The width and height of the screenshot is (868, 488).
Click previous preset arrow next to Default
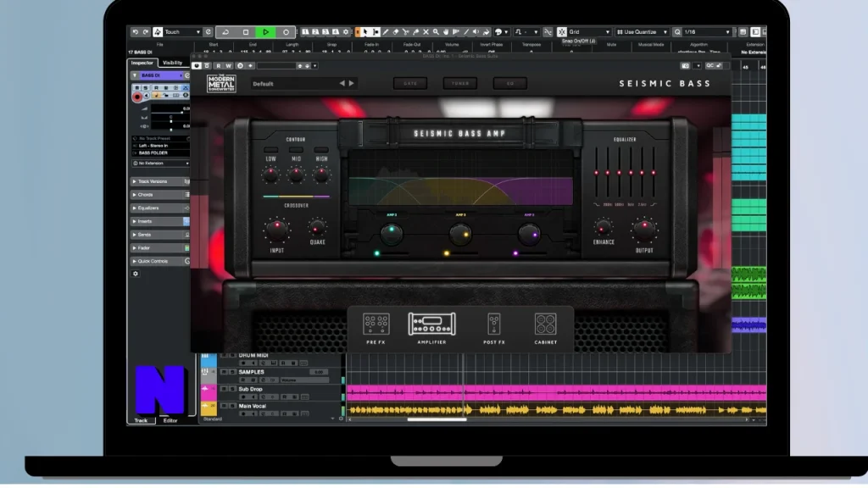click(x=342, y=84)
